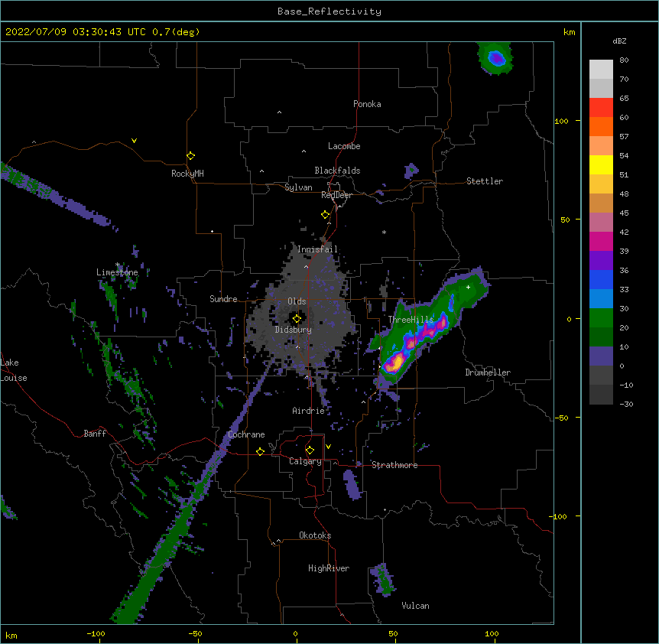Screen dimensions: 659x644
Task: Select the bright green legend swatch above 20
Action: (601, 318)
